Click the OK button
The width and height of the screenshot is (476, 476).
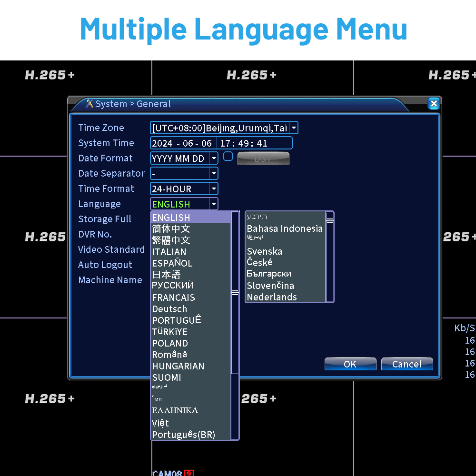point(350,364)
